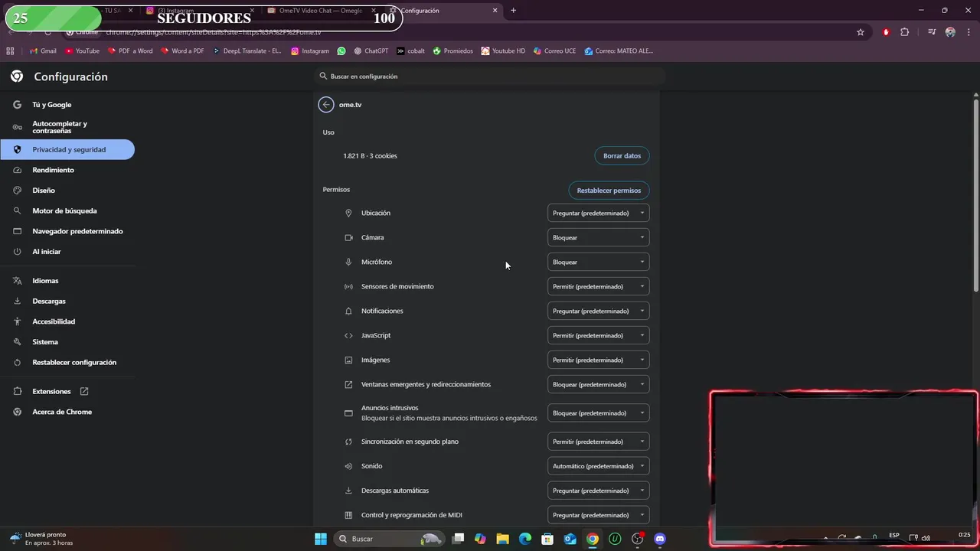Click the Sensores de movimiento icon
980x551 pixels.
tap(348, 286)
